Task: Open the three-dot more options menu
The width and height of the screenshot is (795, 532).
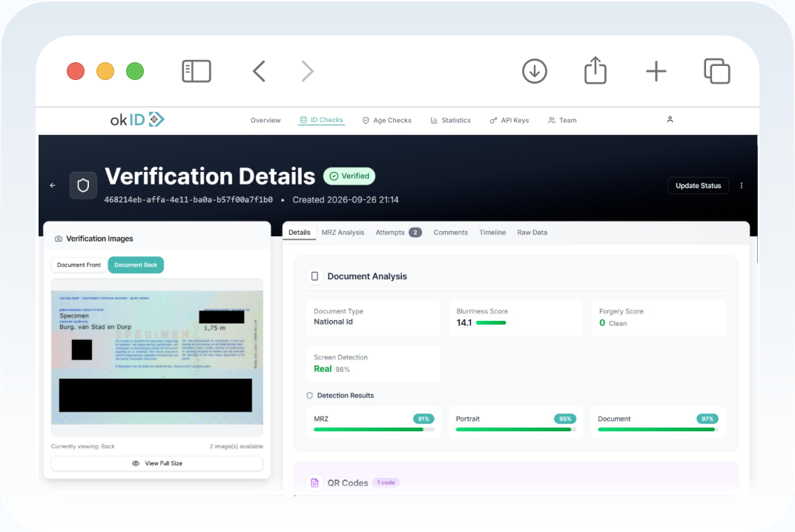Action: pyautogui.click(x=742, y=185)
